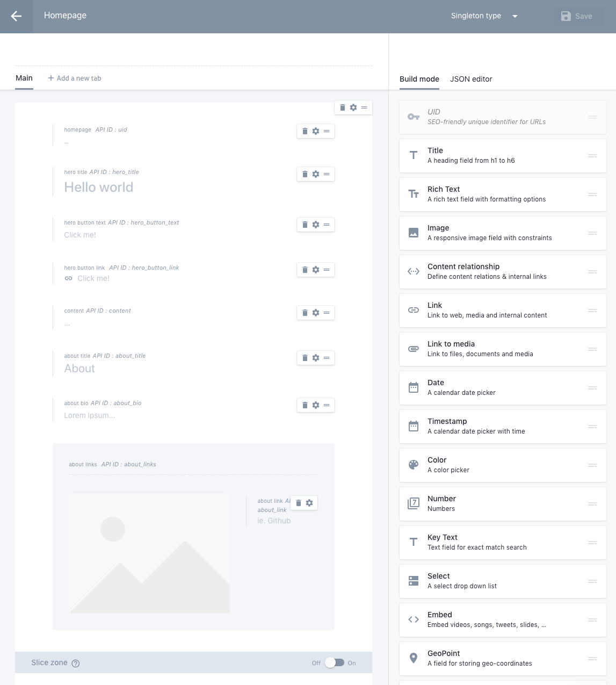This screenshot has width=616, height=685.
Task: Delete the about title field
Action: (x=305, y=358)
